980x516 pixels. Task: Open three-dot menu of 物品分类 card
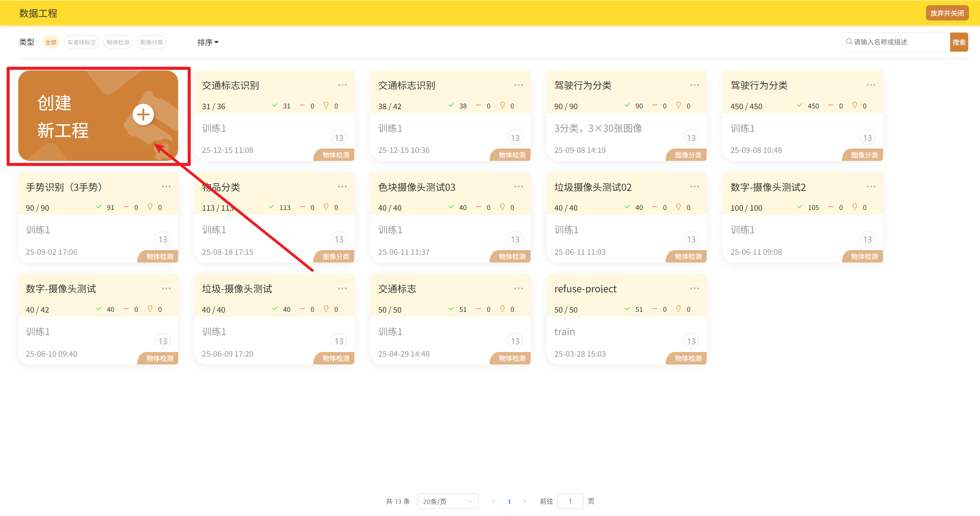(x=342, y=187)
